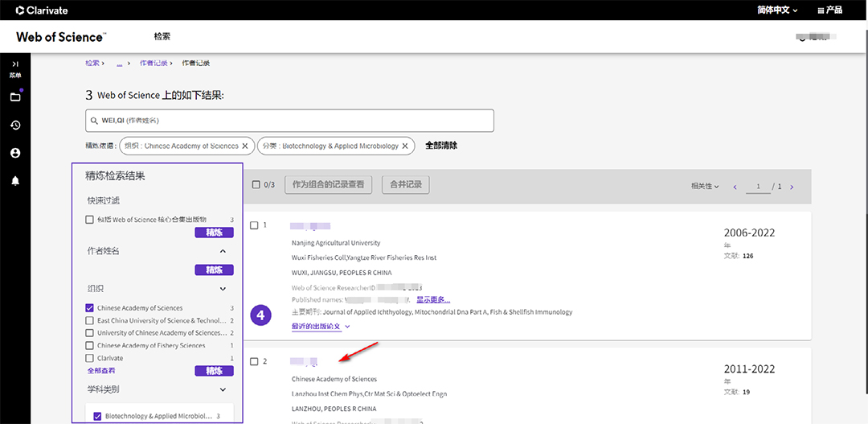Open notifications bell icon
Viewport: 868px width, 424px height.
[15, 181]
